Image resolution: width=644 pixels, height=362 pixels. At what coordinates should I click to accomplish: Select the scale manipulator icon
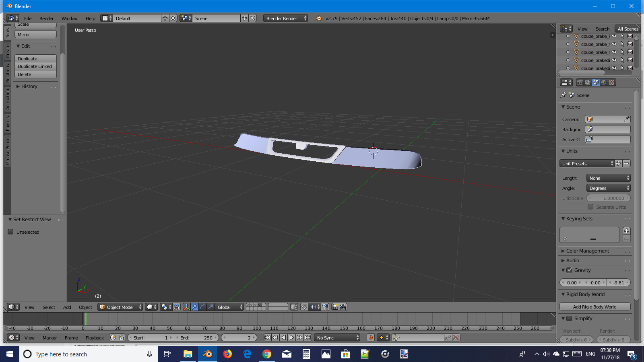(x=211, y=307)
